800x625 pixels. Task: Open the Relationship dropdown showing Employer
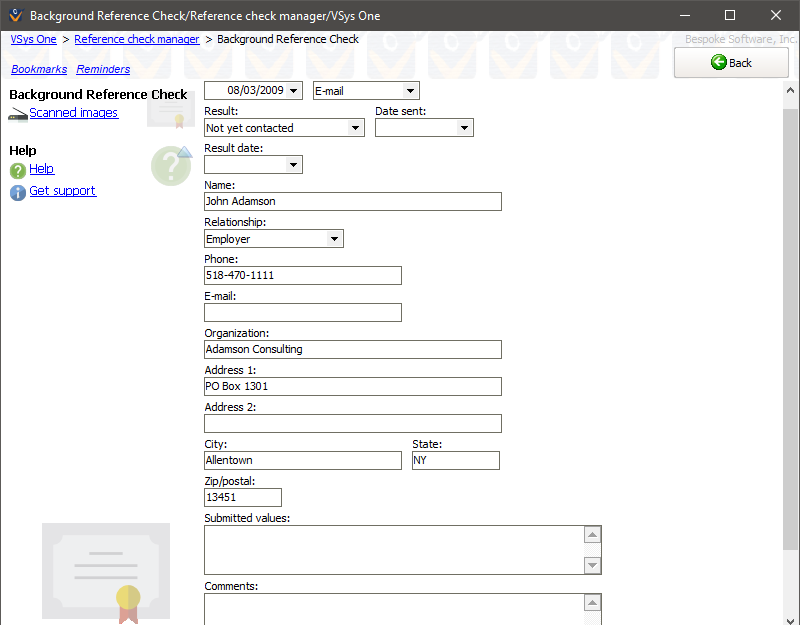pos(334,238)
